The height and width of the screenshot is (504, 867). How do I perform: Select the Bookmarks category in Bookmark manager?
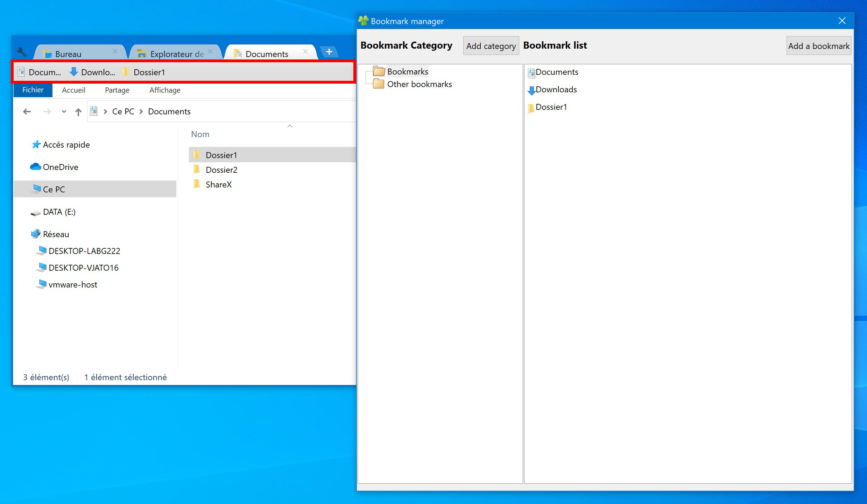pyautogui.click(x=408, y=72)
